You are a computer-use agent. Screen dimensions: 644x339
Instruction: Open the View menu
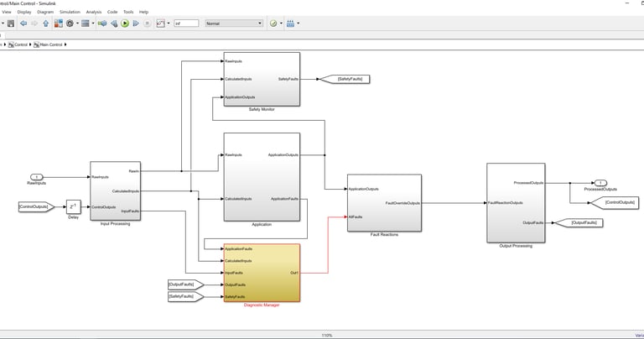click(x=7, y=12)
